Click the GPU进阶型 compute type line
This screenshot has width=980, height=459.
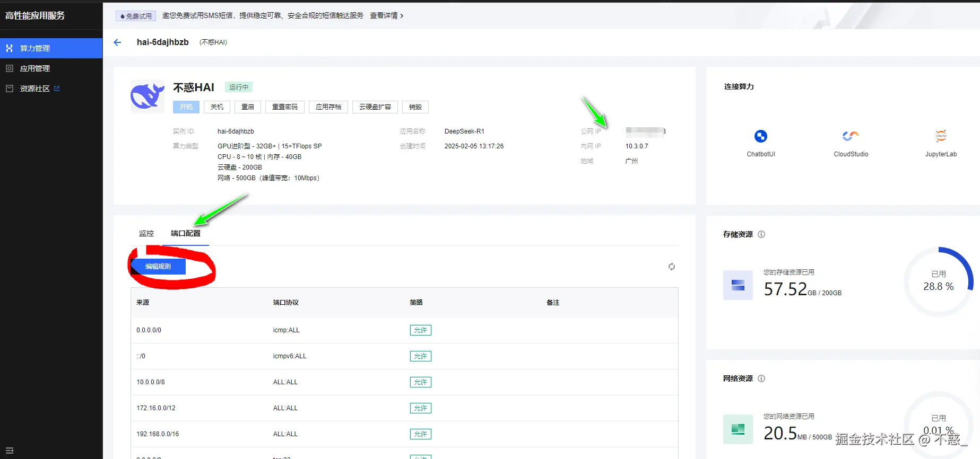pyautogui.click(x=270, y=146)
